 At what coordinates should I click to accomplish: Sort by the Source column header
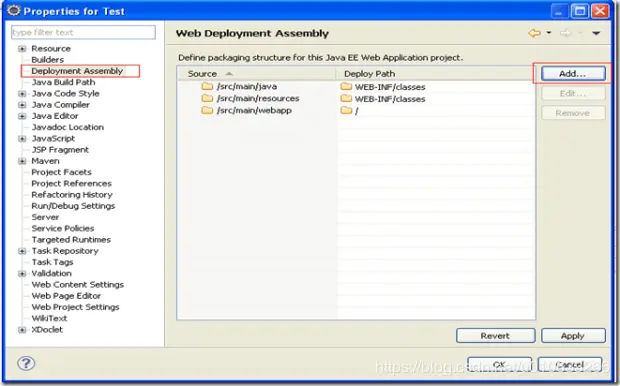[x=257, y=74]
